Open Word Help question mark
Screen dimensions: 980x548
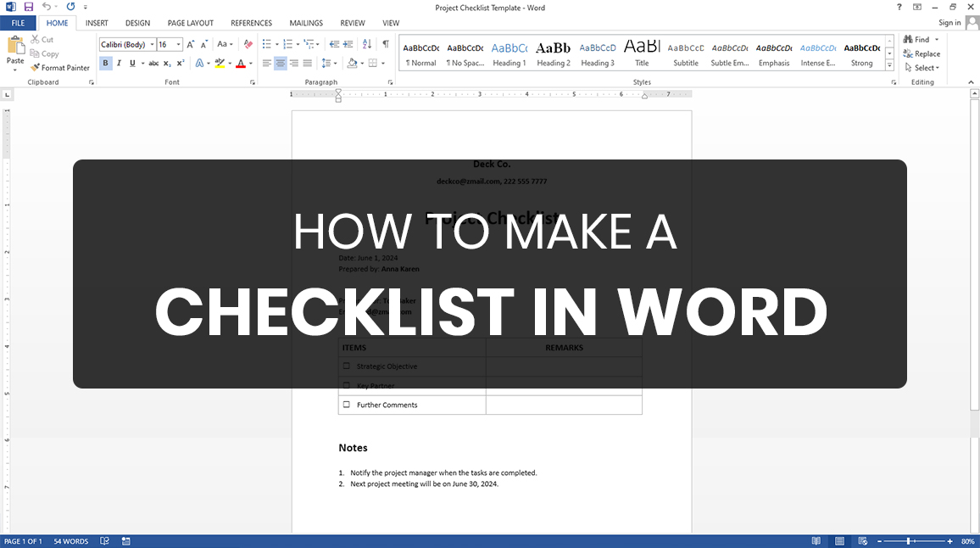[x=899, y=7]
